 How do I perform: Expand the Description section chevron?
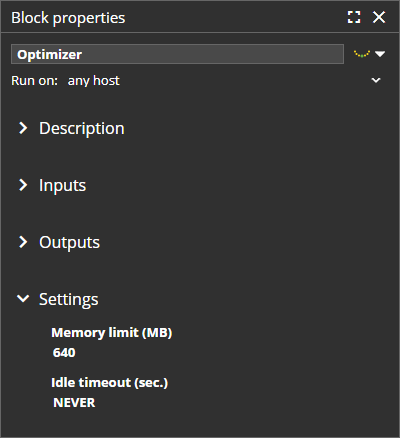23,128
